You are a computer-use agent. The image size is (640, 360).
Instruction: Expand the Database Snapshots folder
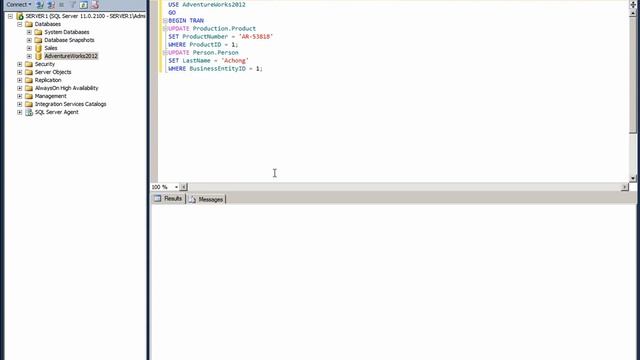tap(29, 40)
